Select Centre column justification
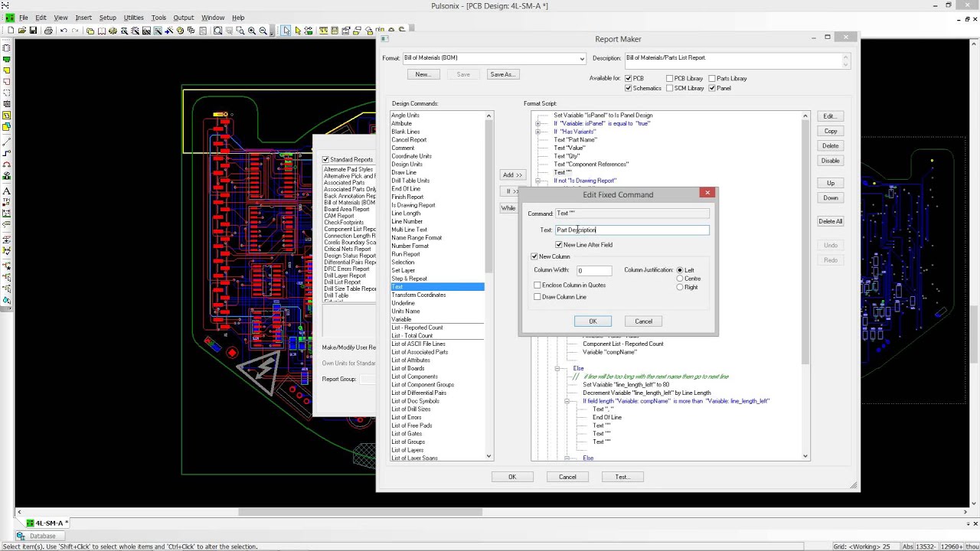 coord(680,279)
